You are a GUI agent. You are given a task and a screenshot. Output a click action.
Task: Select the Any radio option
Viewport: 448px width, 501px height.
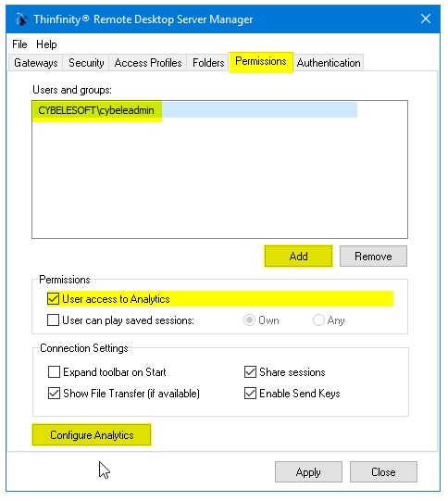[x=318, y=320]
